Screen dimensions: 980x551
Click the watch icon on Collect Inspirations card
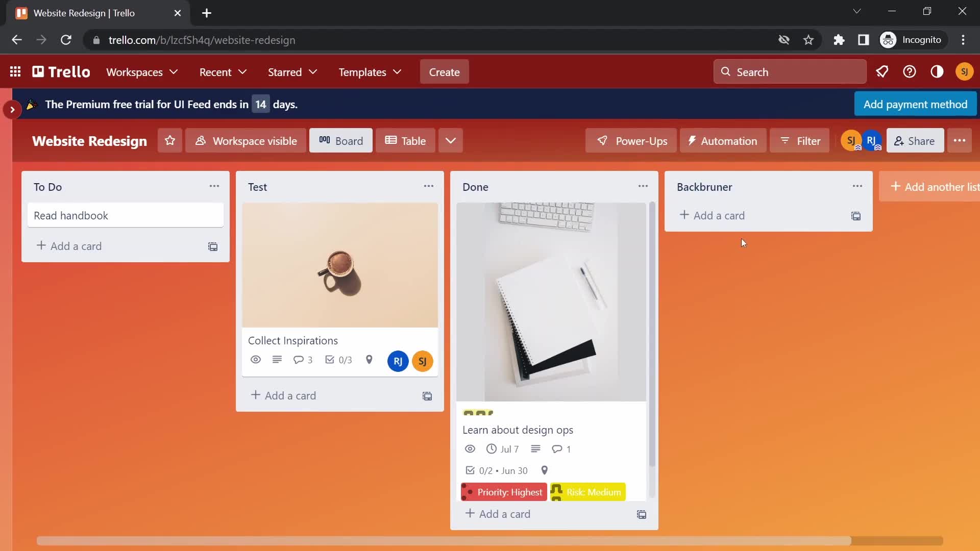(256, 360)
